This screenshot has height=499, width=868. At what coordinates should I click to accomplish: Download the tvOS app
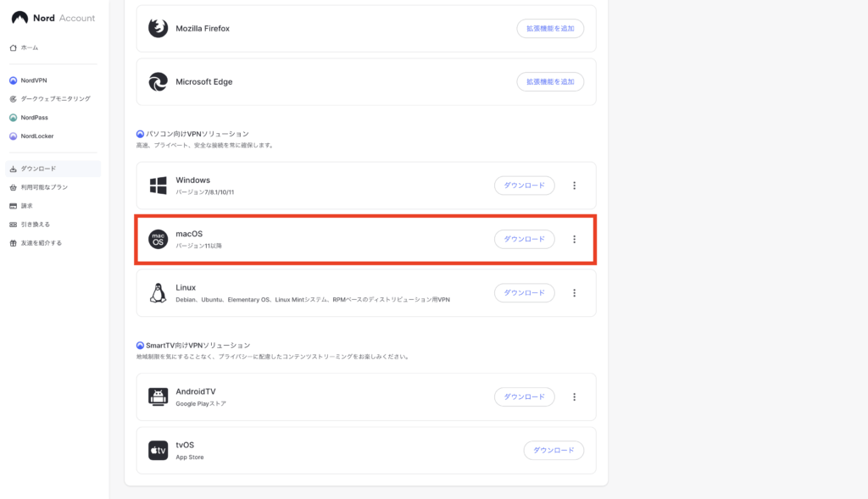click(554, 451)
